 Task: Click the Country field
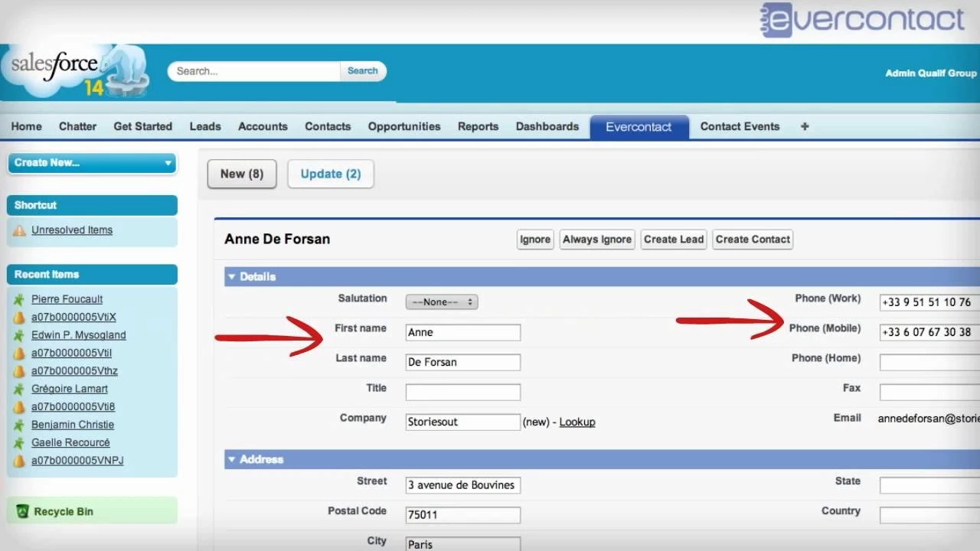pos(929,514)
